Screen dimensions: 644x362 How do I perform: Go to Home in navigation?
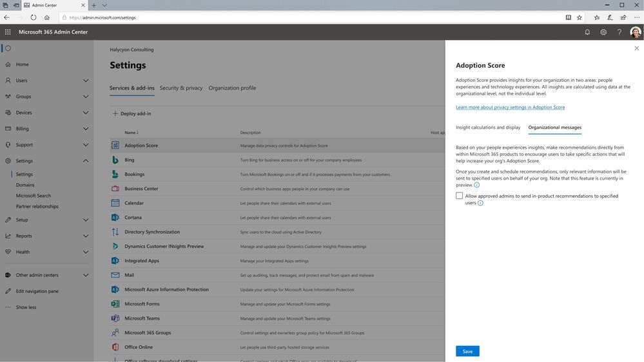22,64
